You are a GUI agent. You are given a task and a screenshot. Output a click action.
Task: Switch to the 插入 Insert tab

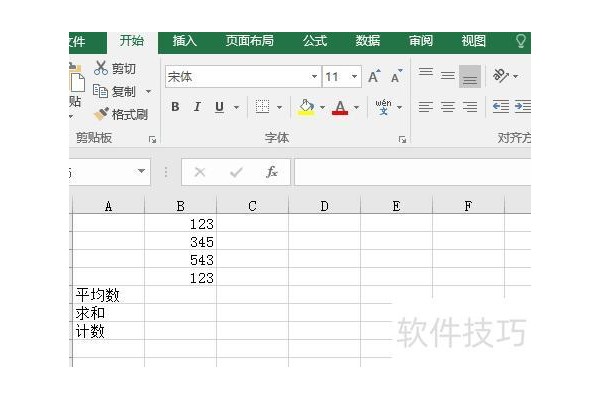(184, 41)
